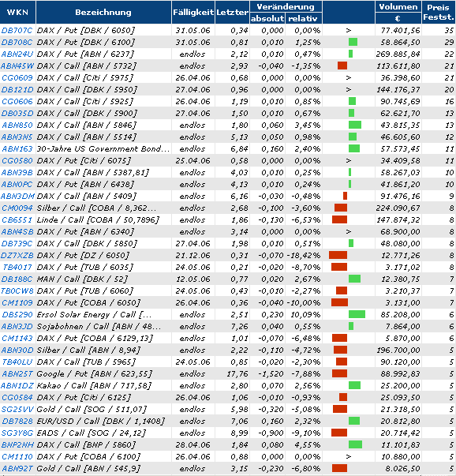Click the red bar in the DZ7XZB row

click(x=338, y=255)
